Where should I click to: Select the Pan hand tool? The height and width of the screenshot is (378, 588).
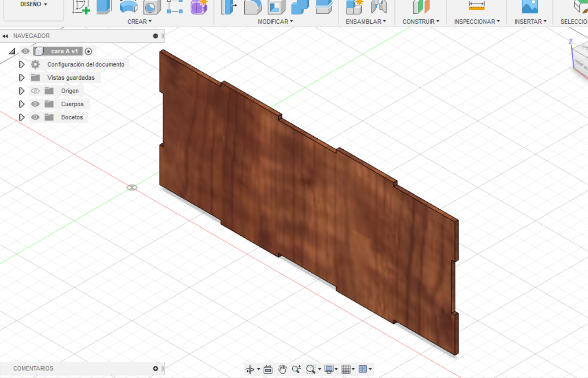[x=282, y=369]
